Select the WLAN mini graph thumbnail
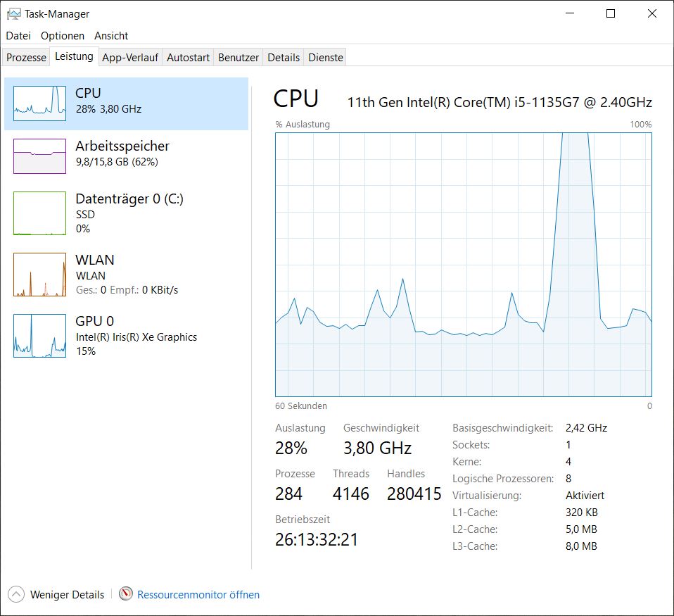The width and height of the screenshot is (674, 616). tap(39, 275)
